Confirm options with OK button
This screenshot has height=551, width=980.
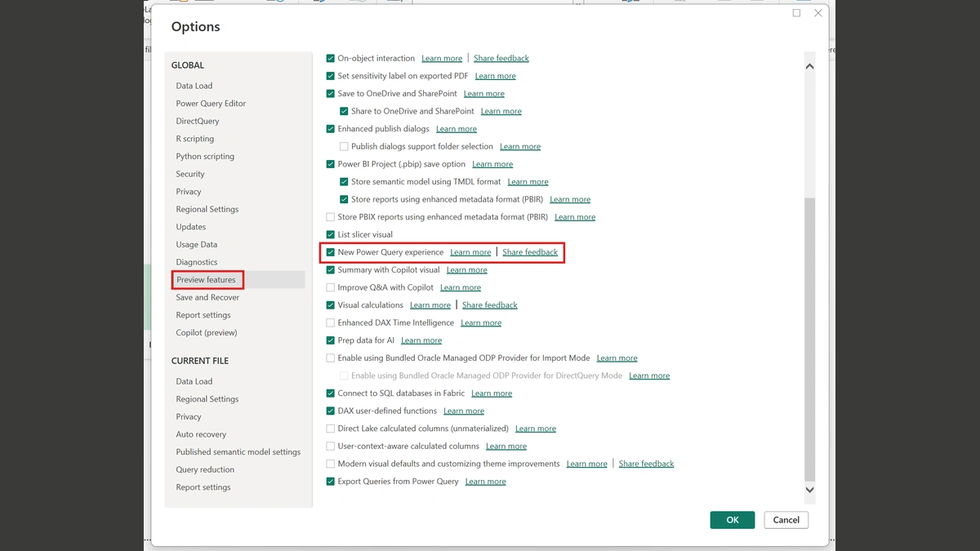(x=733, y=520)
